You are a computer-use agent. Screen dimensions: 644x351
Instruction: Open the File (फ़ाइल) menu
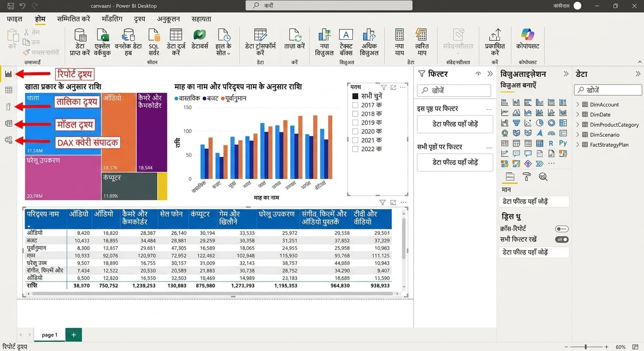click(15, 19)
